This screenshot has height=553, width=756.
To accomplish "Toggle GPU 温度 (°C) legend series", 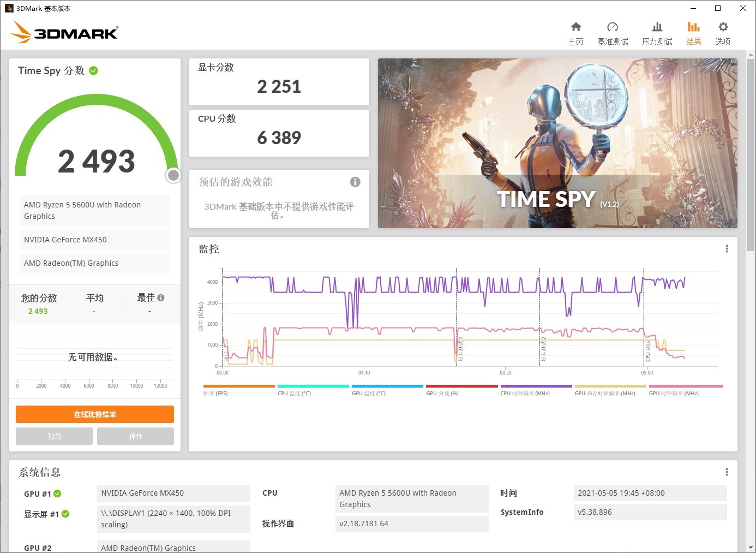I will [387, 390].
